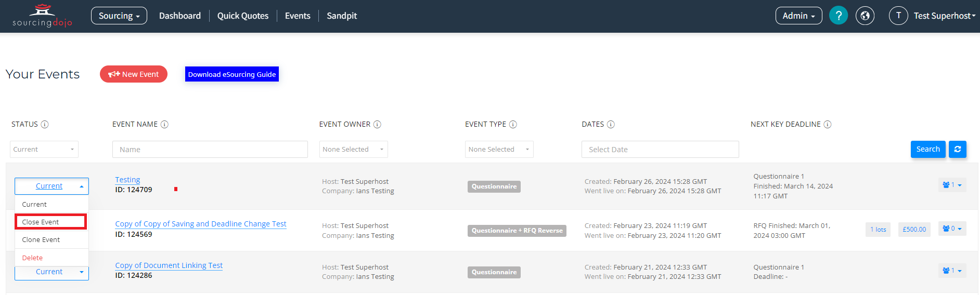Expand the Sourcing dropdown in the navbar

(x=119, y=16)
